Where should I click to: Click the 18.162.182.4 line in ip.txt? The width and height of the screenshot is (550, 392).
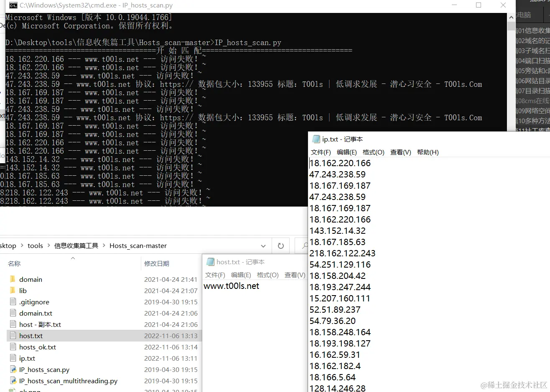point(335,366)
